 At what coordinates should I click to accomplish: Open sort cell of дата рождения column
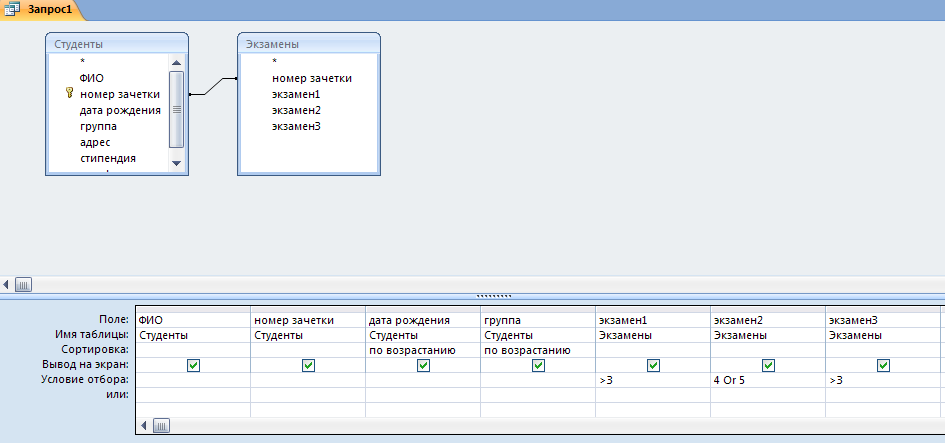(423, 350)
